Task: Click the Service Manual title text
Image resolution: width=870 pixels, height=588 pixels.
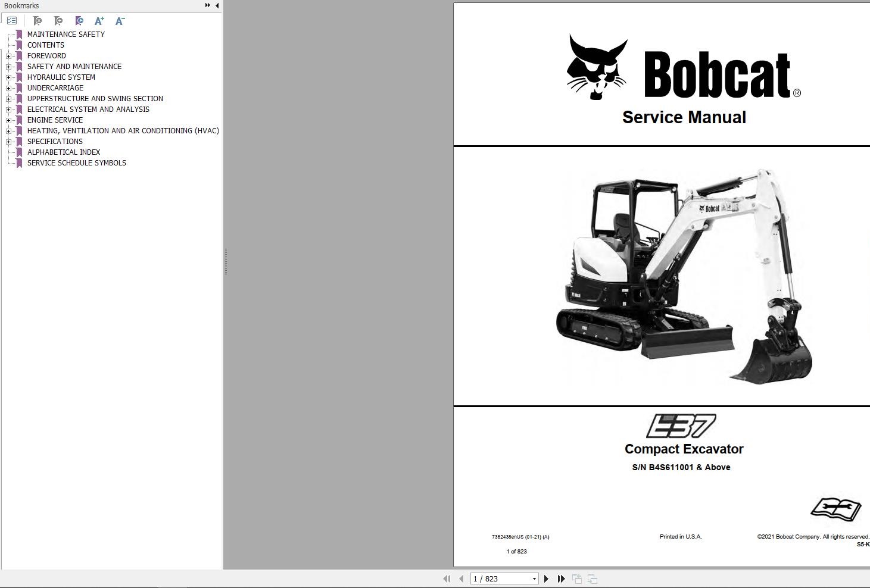Action: (684, 117)
